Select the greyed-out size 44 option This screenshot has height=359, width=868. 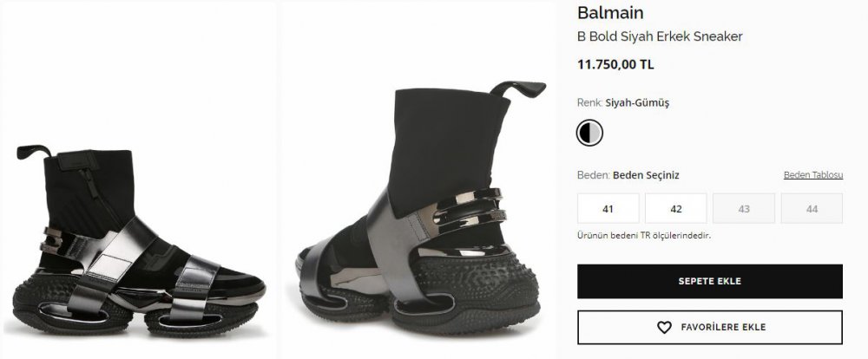[x=812, y=208]
